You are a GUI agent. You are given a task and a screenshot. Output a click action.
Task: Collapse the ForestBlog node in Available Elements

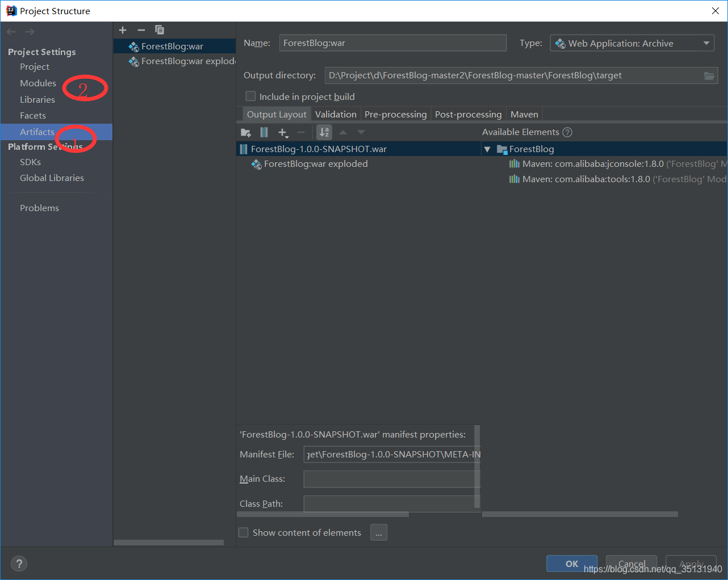pyautogui.click(x=487, y=149)
